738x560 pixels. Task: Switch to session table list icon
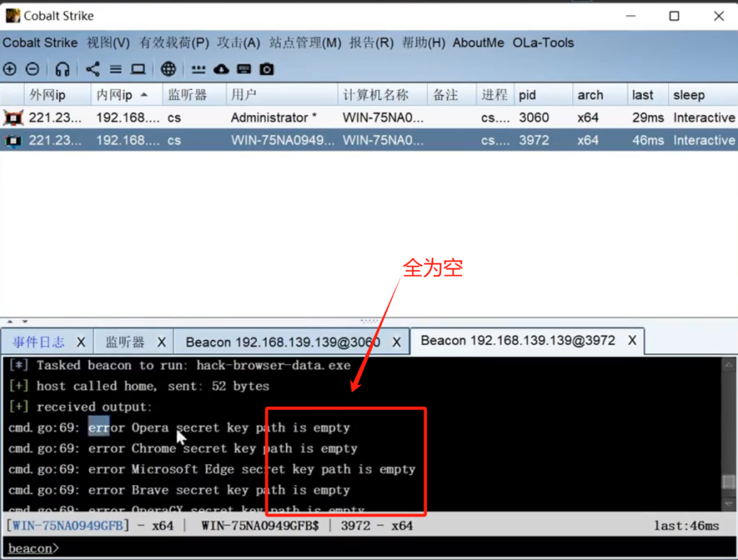[x=116, y=69]
